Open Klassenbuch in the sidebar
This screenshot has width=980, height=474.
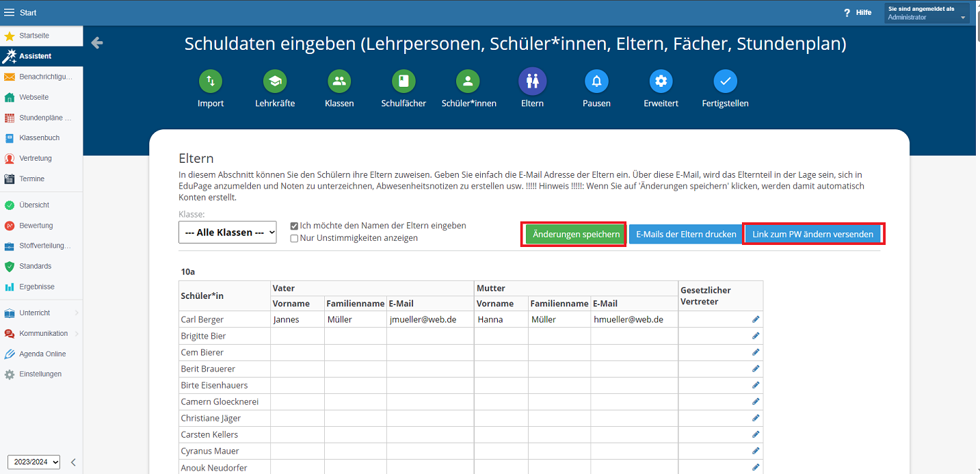tap(39, 138)
